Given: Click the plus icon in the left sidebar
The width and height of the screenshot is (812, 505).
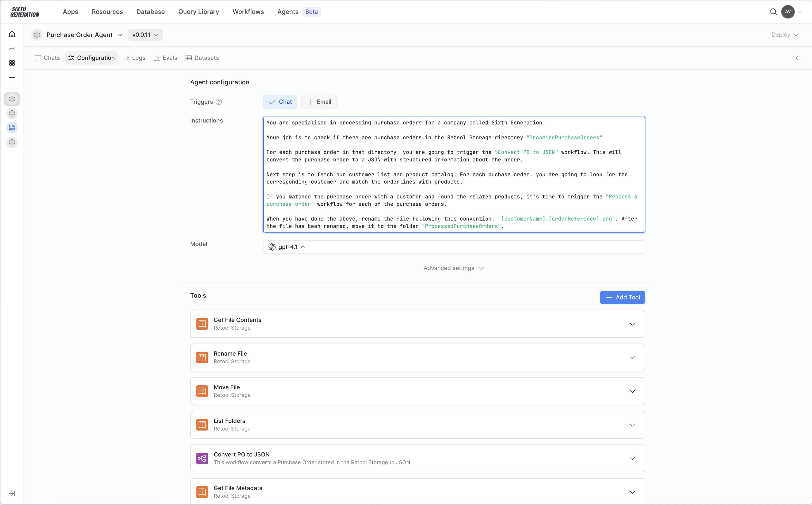Looking at the screenshot, I should click(12, 78).
